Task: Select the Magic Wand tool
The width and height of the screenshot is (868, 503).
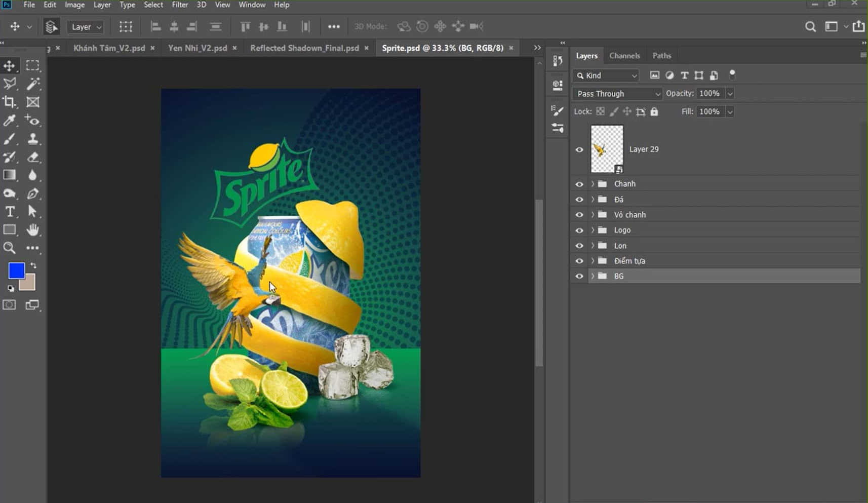Action: (33, 84)
